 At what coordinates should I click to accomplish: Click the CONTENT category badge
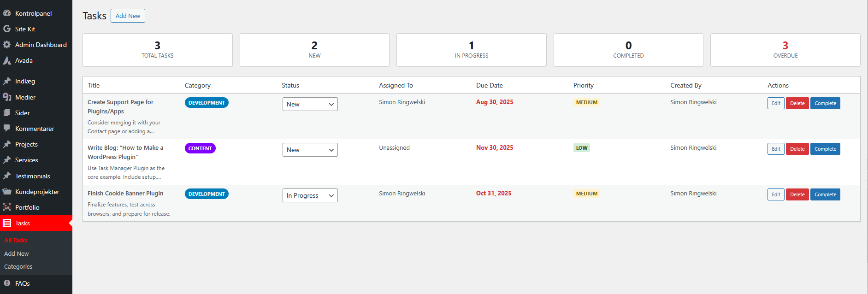coord(200,148)
